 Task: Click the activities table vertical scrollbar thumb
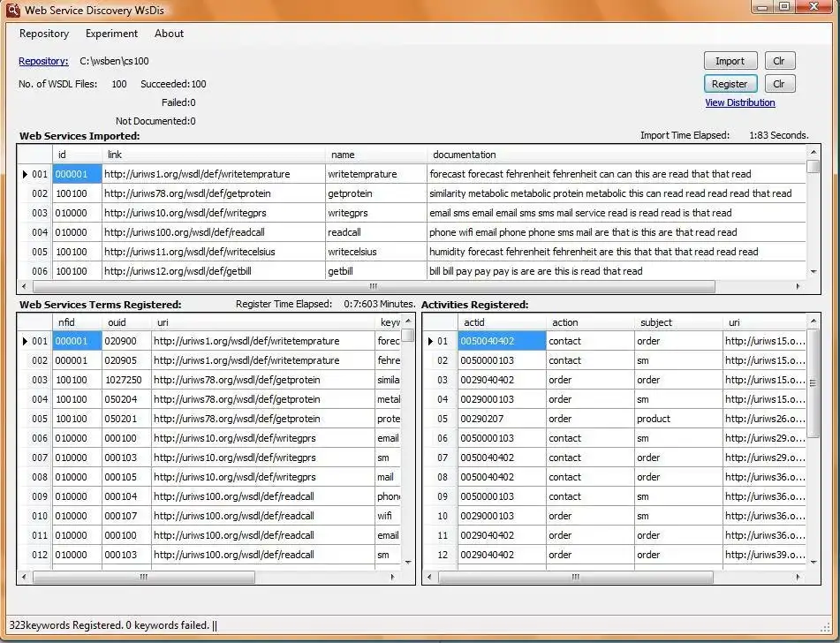click(x=814, y=383)
